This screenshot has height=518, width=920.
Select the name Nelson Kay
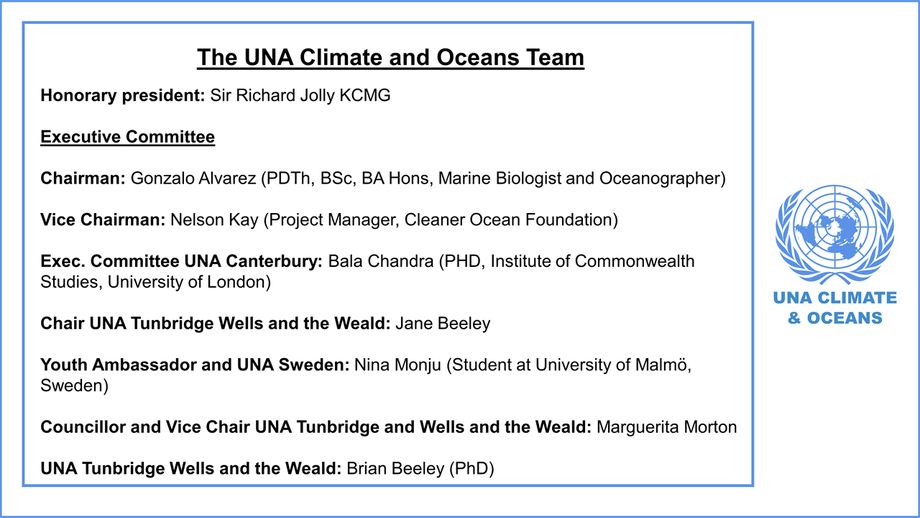point(214,219)
